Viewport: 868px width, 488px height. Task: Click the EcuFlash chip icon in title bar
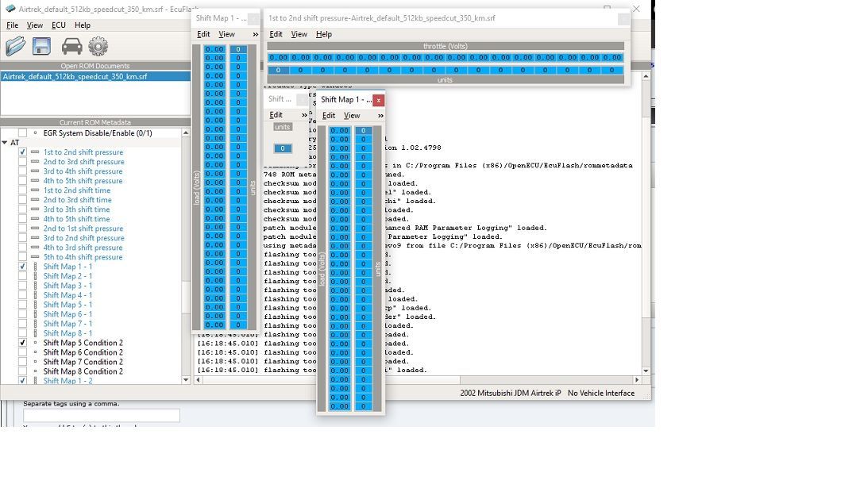tap(9, 9)
